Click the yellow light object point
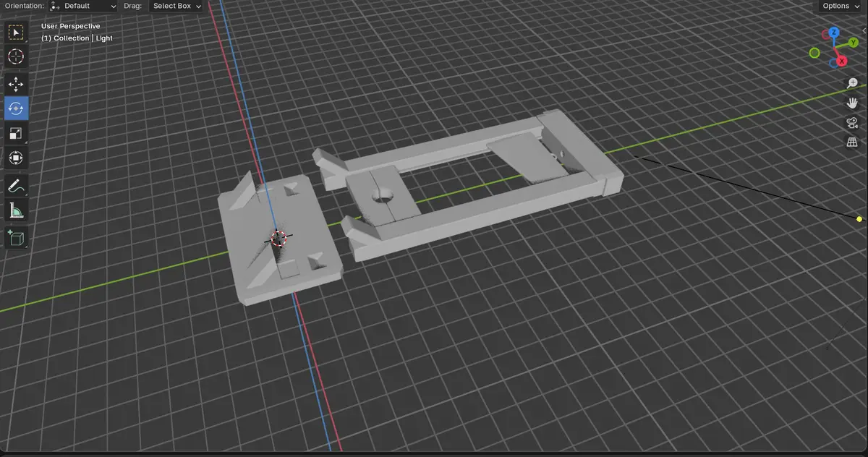The image size is (868, 457). [x=859, y=219]
